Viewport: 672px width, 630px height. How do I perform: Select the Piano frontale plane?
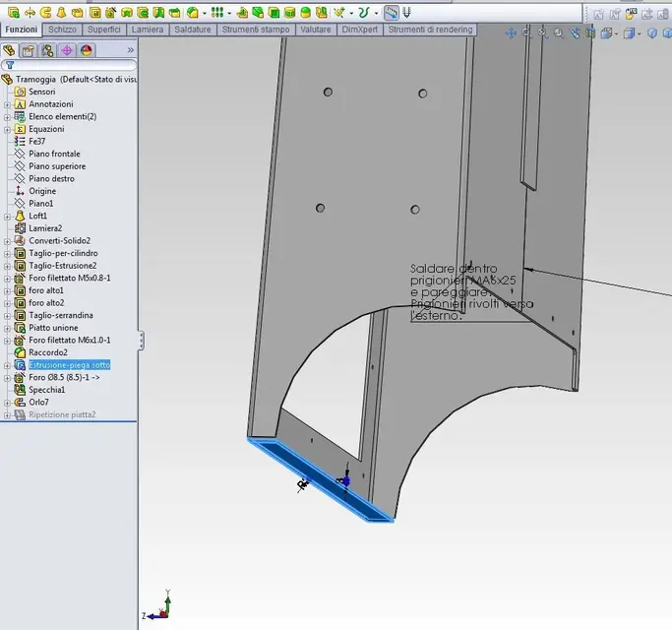[54, 154]
